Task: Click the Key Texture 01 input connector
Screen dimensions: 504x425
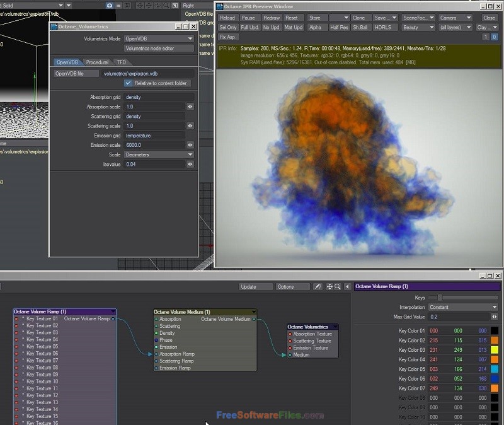Action: pyautogui.click(x=16, y=319)
